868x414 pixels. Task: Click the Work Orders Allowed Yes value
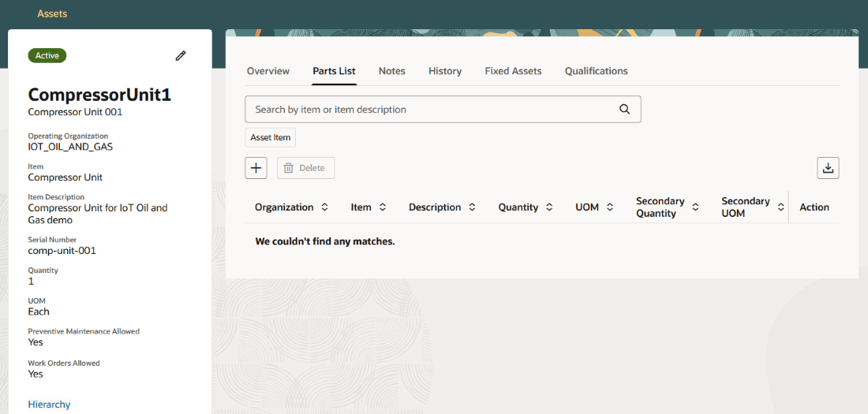(x=36, y=374)
